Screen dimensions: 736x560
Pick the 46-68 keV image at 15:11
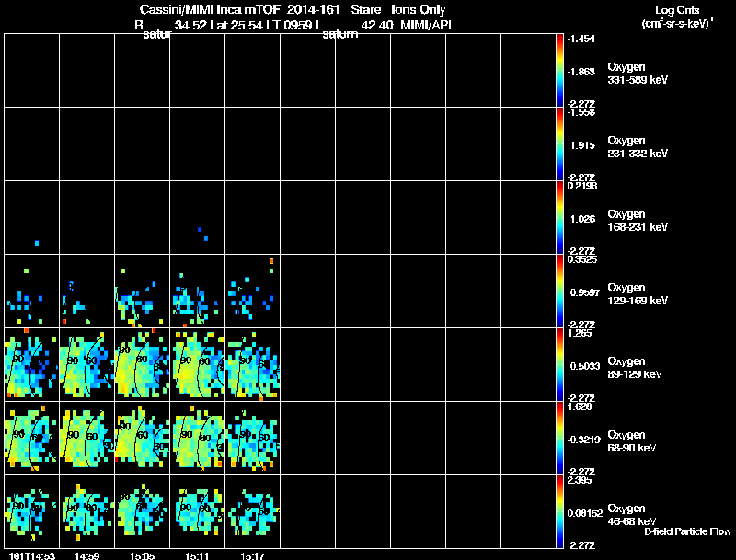198,512
